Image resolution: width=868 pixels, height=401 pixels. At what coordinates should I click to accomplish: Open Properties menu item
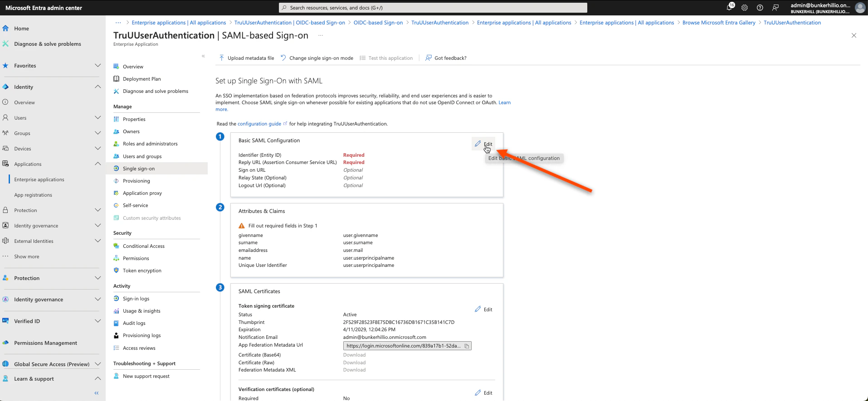(x=134, y=119)
